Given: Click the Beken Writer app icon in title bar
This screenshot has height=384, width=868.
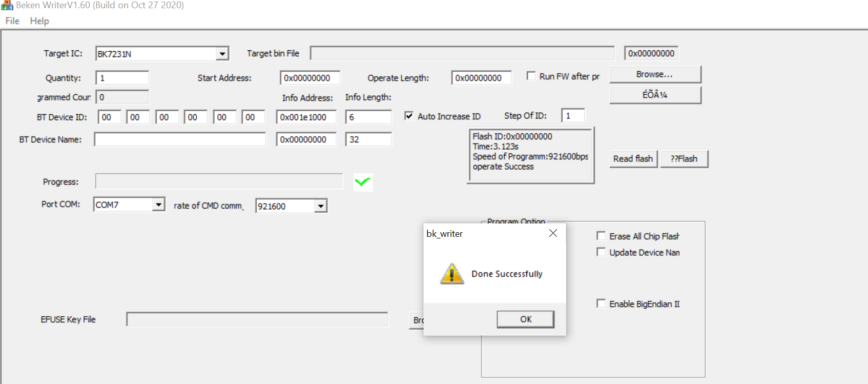Looking at the screenshot, I should point(7,5).
